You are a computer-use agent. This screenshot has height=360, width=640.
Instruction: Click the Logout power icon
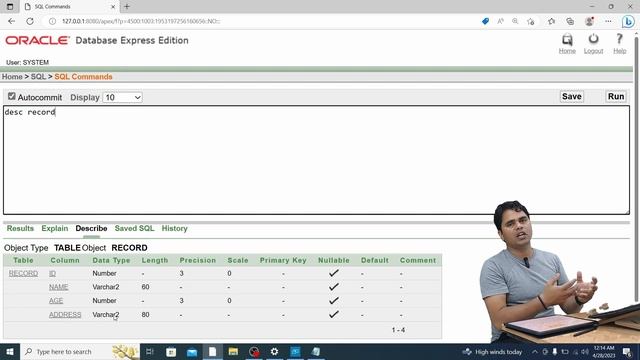(593, 39)
